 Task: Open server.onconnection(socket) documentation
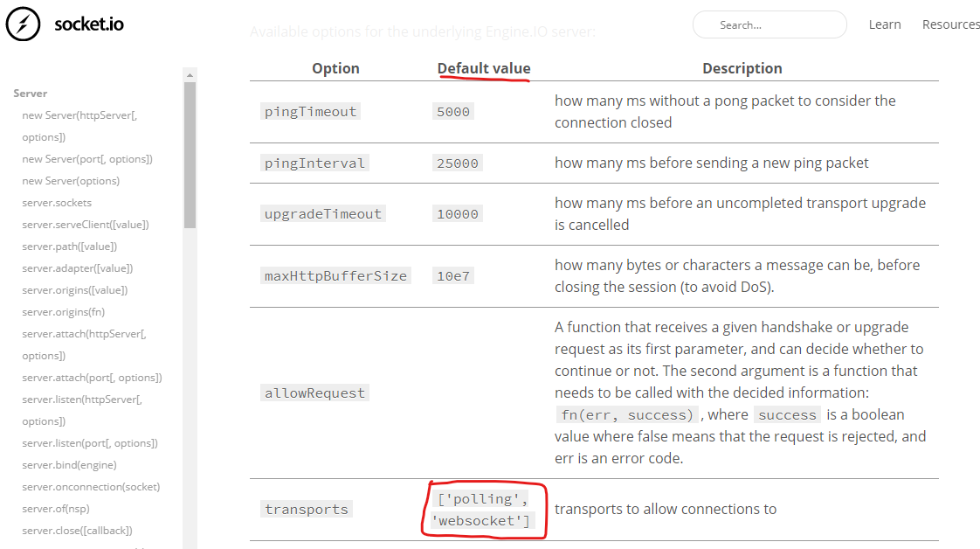tap(91, 486)
